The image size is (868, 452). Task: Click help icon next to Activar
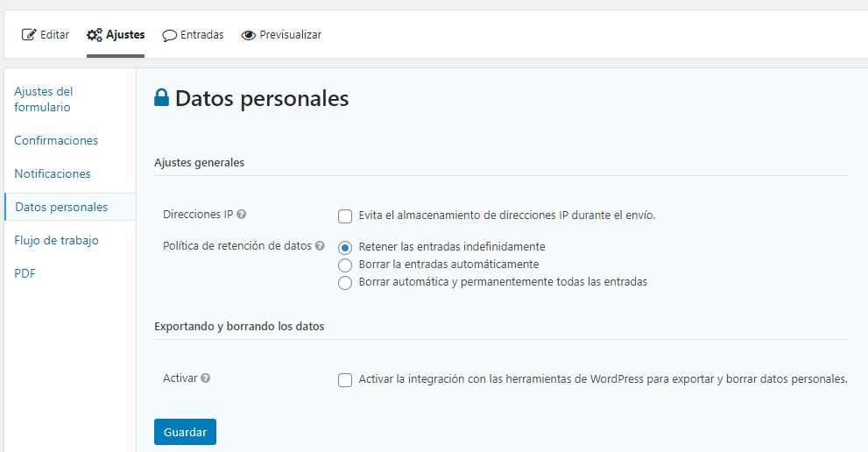206,378
